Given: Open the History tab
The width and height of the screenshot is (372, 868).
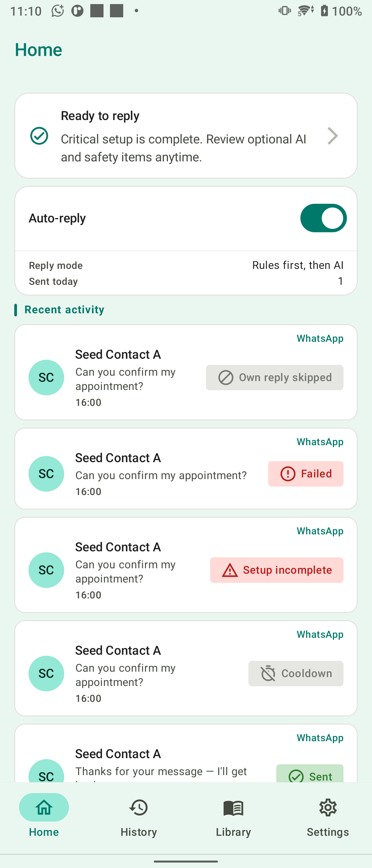Looking at the screenshot, I should tap(138, 818).
